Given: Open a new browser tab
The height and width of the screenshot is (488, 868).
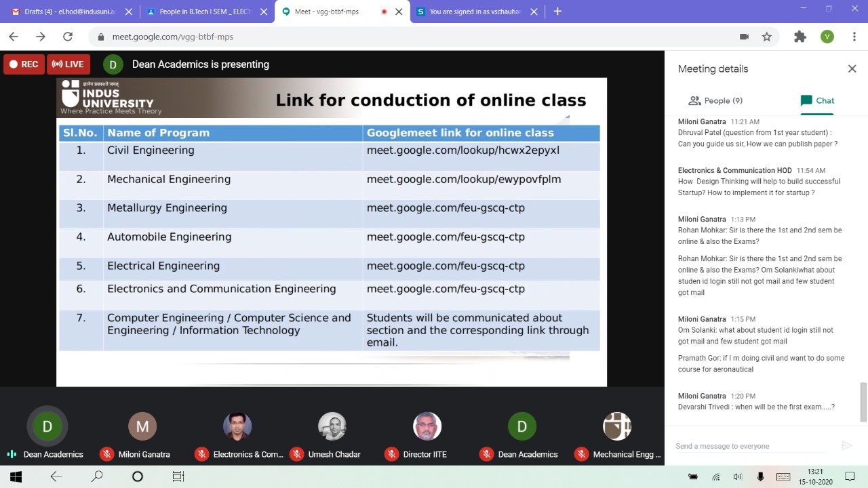Looking at the screenshot, I should (557, 12).
